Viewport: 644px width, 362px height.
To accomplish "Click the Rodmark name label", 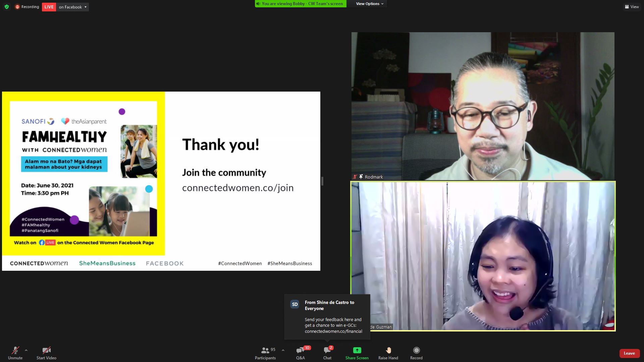I will [374, 177].
